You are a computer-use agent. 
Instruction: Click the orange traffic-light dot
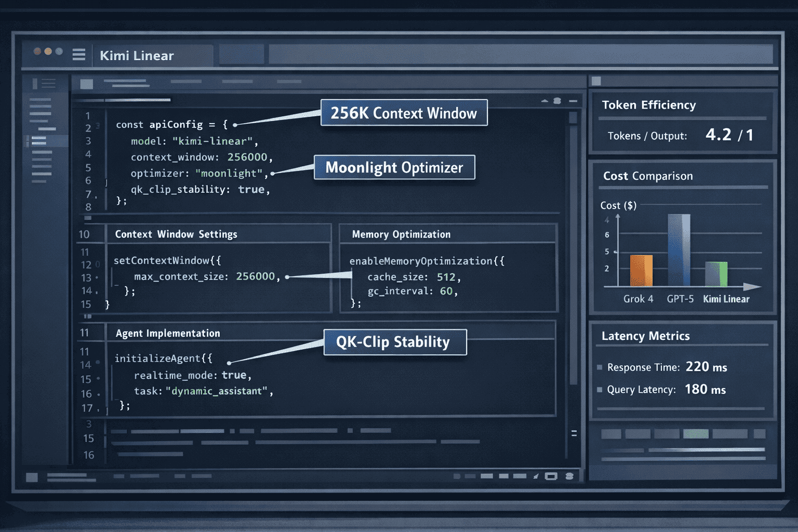tap(48, 50)
